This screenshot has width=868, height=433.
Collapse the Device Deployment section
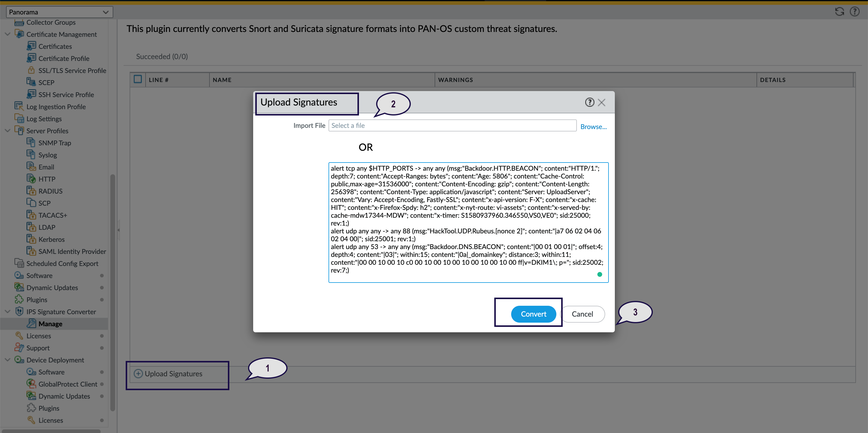(7, 359)
